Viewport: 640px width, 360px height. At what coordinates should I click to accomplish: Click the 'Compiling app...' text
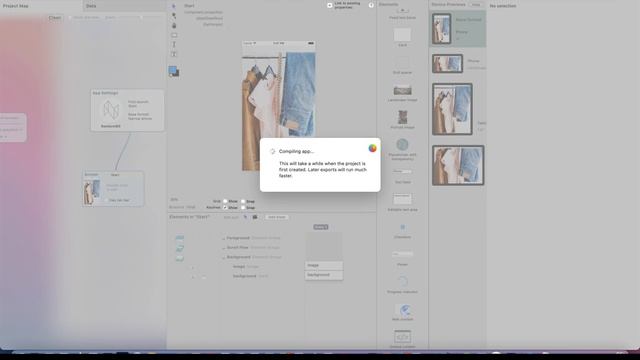297,151
